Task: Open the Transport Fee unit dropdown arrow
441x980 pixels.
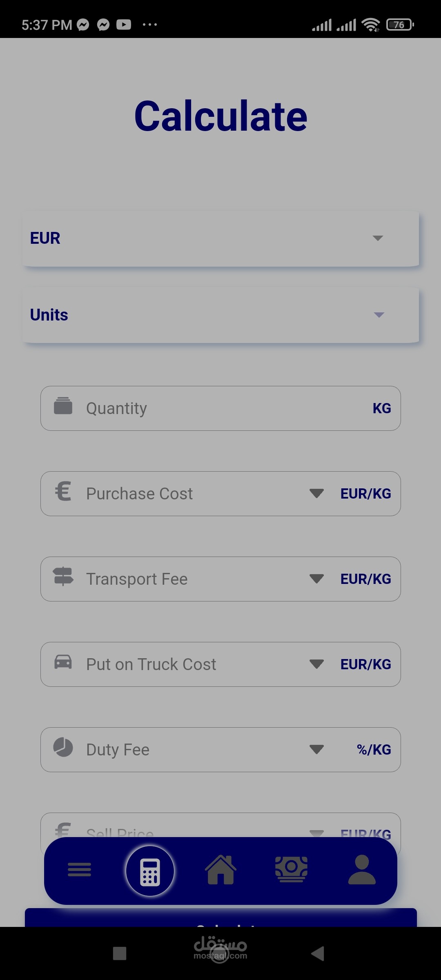Action: pos(316,579)
